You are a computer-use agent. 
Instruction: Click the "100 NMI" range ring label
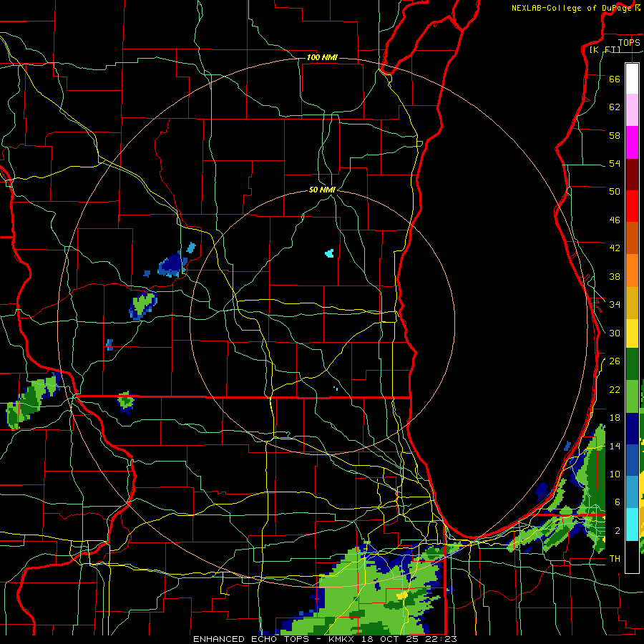[x=322, y=57]
